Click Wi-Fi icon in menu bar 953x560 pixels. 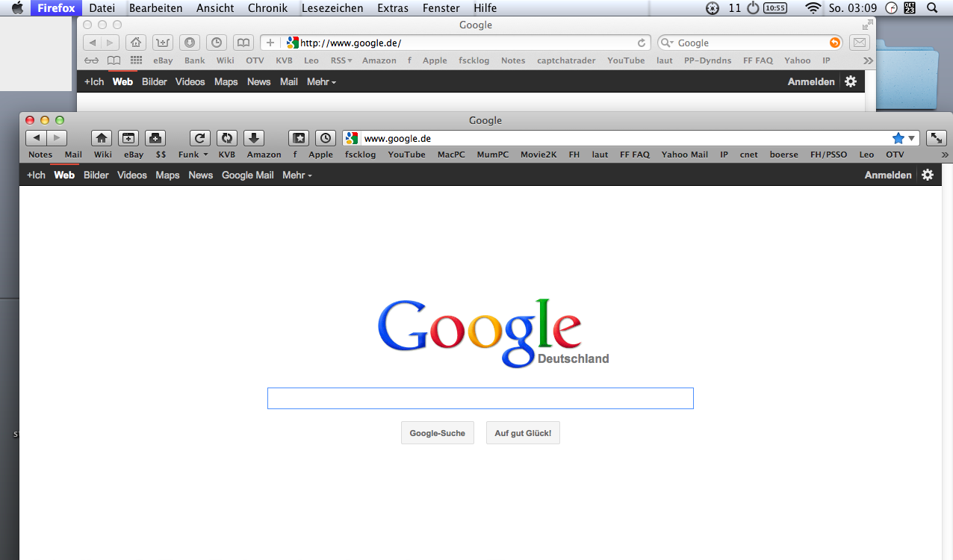tap(813, 8)
